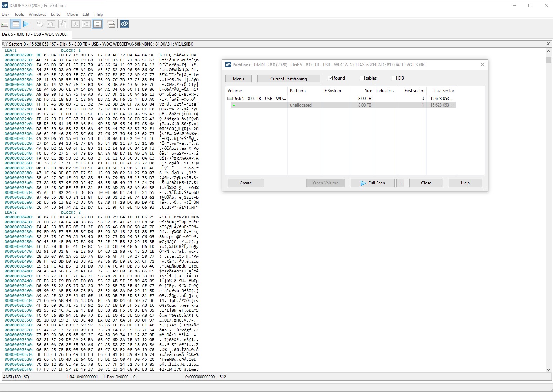Open the Windows menu
Viewport: 553px width, 392px height.
tap(37, 14)
